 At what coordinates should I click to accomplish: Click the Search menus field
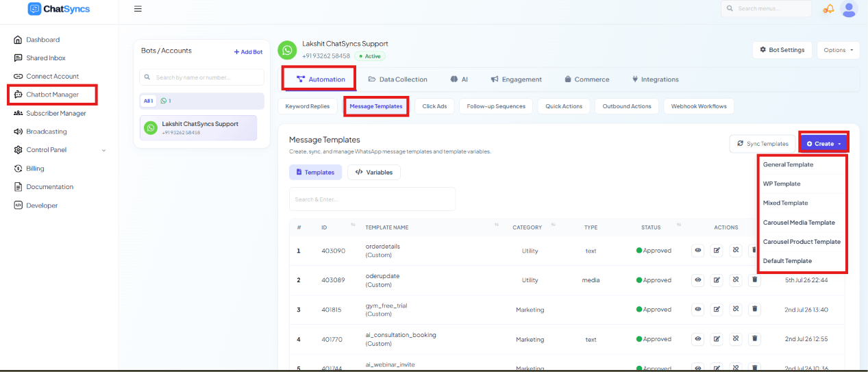[x=766, y=9]
